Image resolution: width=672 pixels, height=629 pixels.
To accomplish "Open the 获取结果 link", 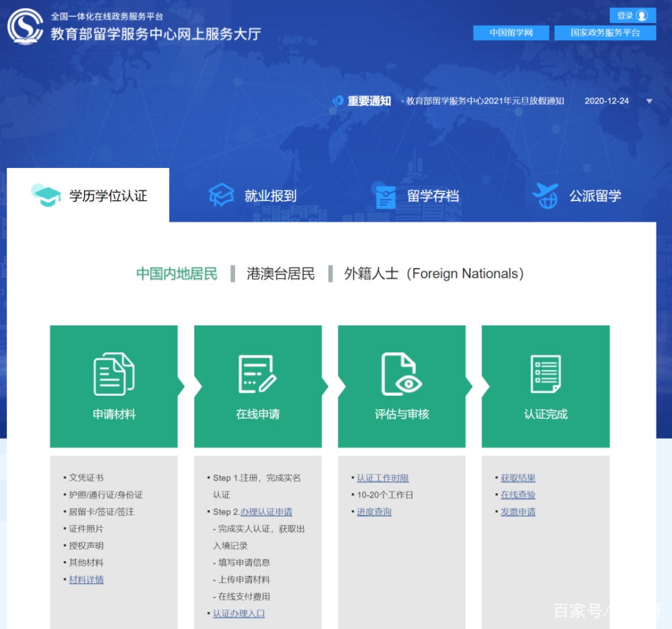I will [518, 478].
